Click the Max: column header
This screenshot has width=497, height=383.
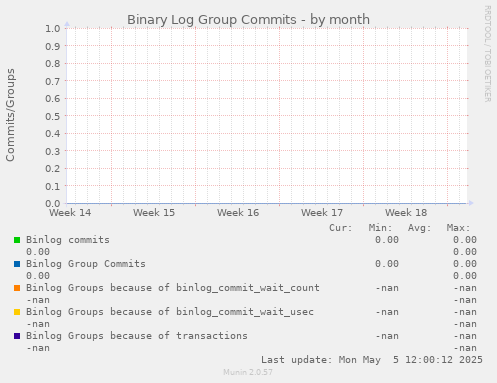click(458, 228)
